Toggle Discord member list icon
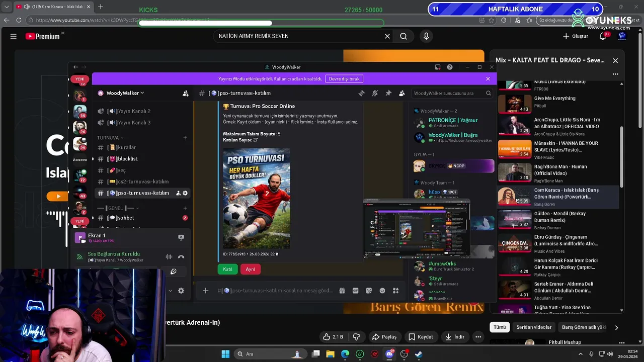The height and width of the screenshot is (362, 644). (x=401, y=93)
